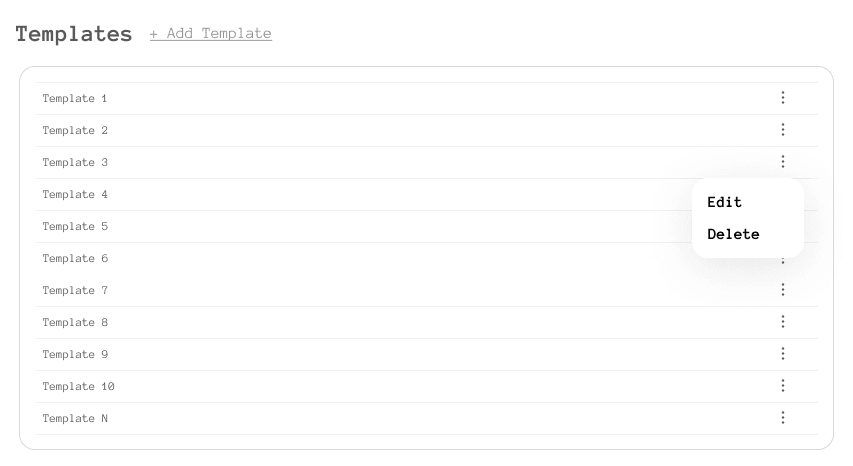Click the kebab icon on Template 3 row
Screen dimensions: 853x466
pyautogui.click(x=783, y=162)
